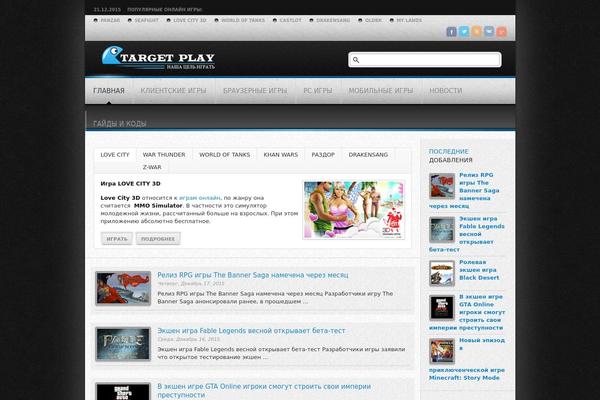Viewport: 600px width, 400px height.
Task: Select the WAR THUNDER tab
Action: [x=164, y=155]
